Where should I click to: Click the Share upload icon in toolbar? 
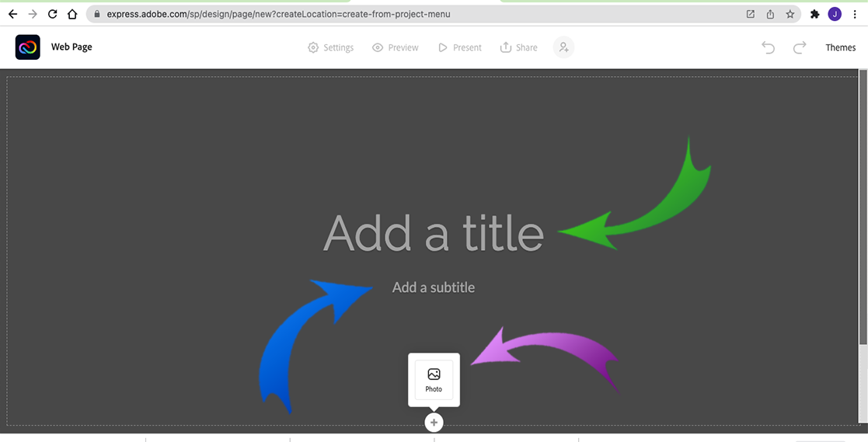click(506, 47)
